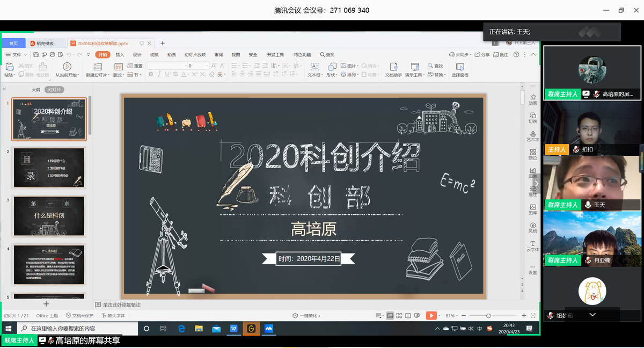The width and height of the screenshot is (644, 348).
Task: Click the 分享 share button
Action: [x=482, y=55]
